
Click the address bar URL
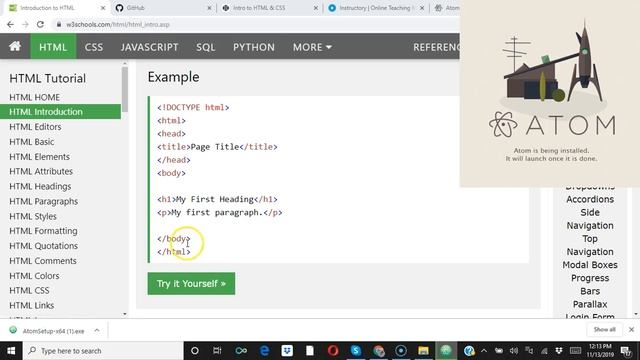[118, 24]
